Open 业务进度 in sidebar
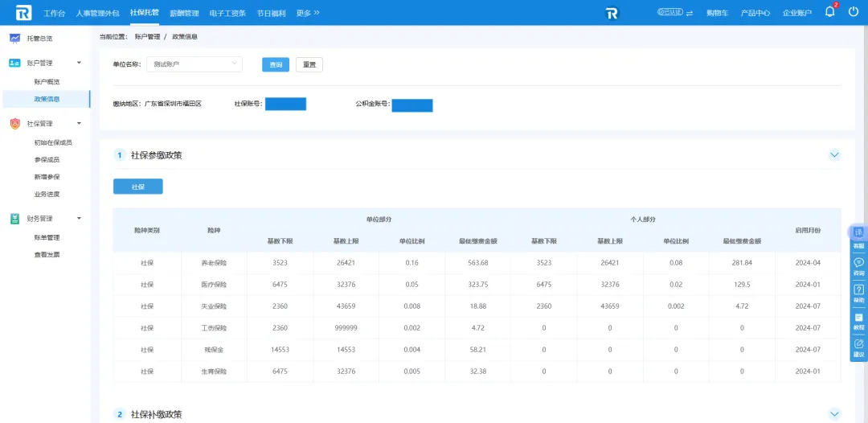The image size is (868, 423). (47, 194)
